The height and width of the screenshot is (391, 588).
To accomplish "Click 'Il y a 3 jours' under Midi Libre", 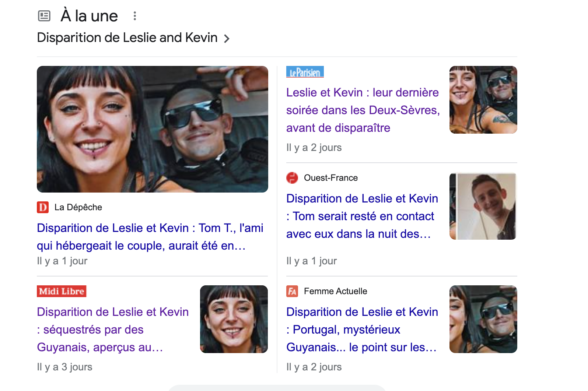I will tap(64, 367).
